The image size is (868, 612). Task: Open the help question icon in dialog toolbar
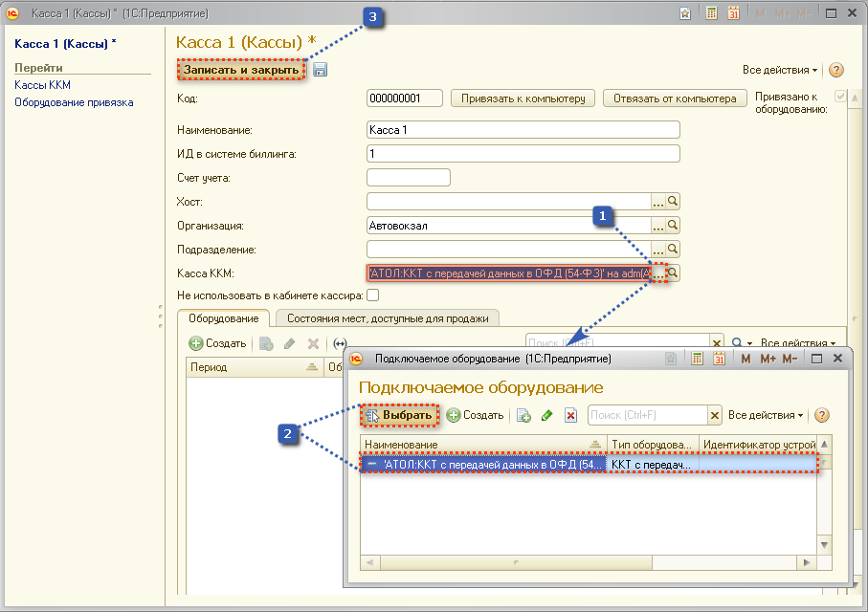[x=821, y=415]
